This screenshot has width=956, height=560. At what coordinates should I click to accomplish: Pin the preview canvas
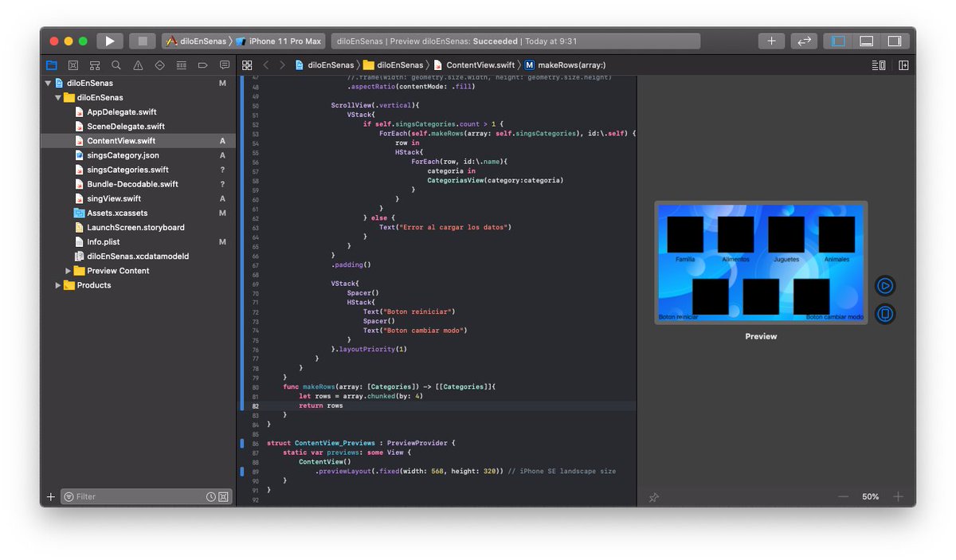click(x=654, y=497)
